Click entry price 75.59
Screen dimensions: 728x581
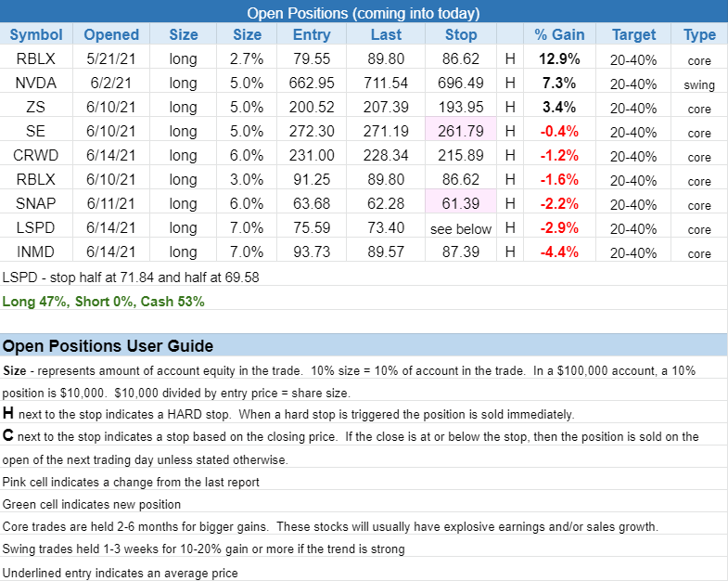point(312,227)
